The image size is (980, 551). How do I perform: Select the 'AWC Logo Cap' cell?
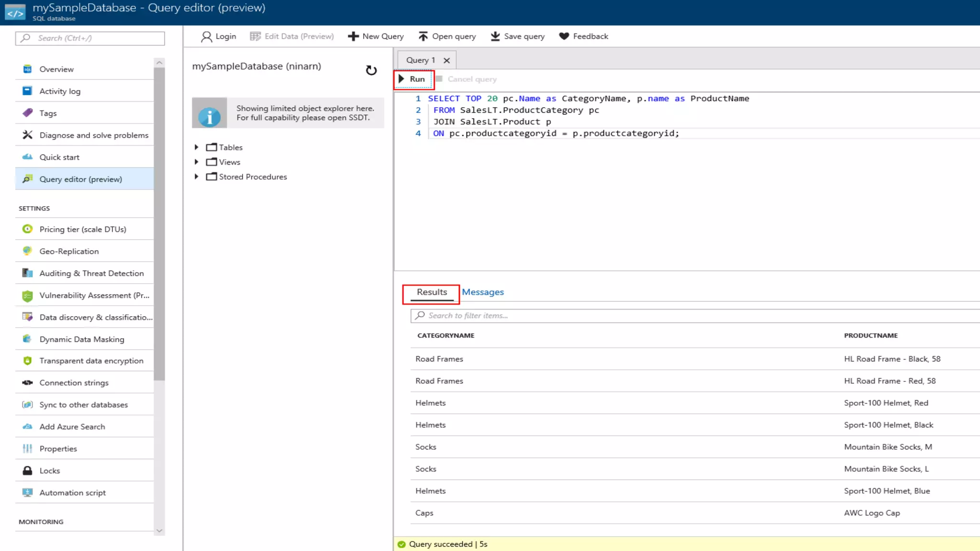[872, 513]
